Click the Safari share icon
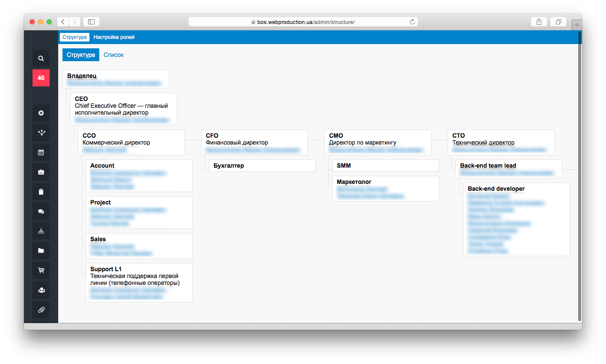Screen dimensions: 606x364 pyautogui.click(x=539, y=22)
